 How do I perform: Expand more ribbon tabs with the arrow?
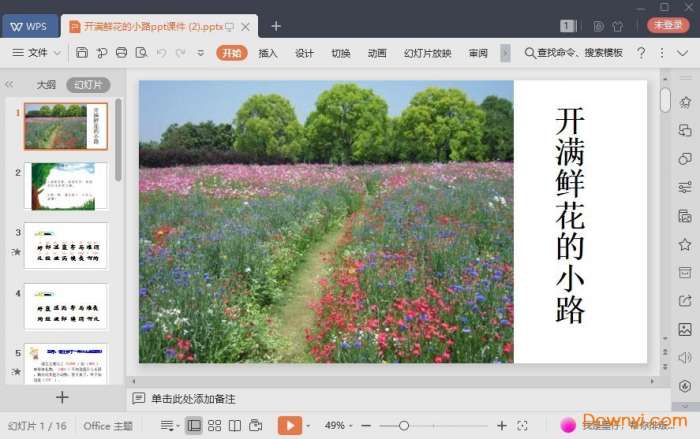pyautogui.click(x=505, y=53)
